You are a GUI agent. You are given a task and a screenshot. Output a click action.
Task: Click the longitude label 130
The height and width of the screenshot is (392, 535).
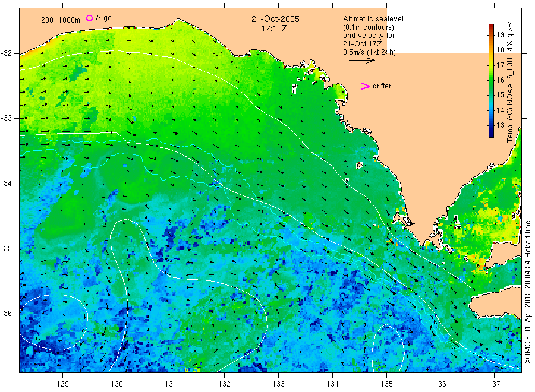(x=117, y=384)
